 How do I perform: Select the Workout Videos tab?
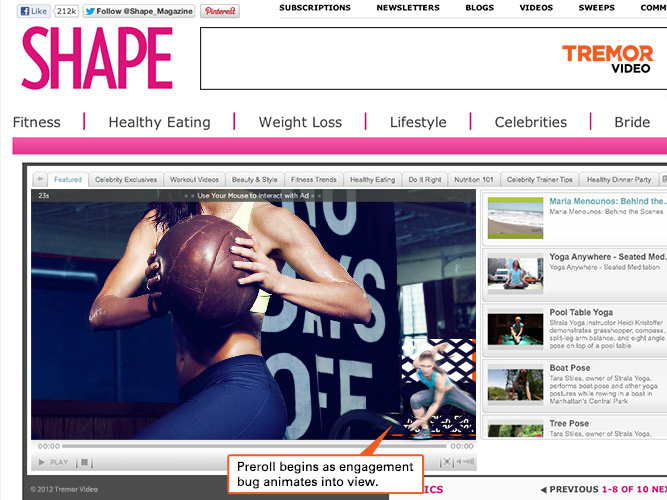[x=194, y=180]
